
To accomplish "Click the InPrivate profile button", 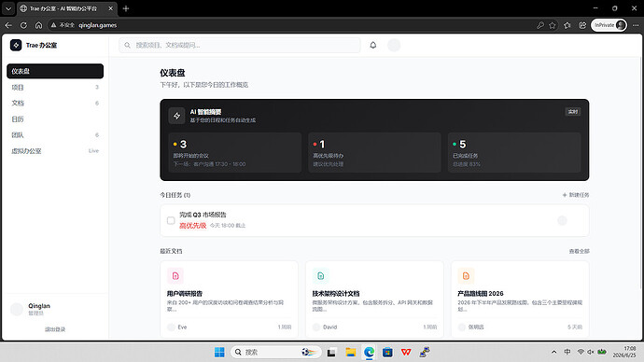I will pos(609,25).
